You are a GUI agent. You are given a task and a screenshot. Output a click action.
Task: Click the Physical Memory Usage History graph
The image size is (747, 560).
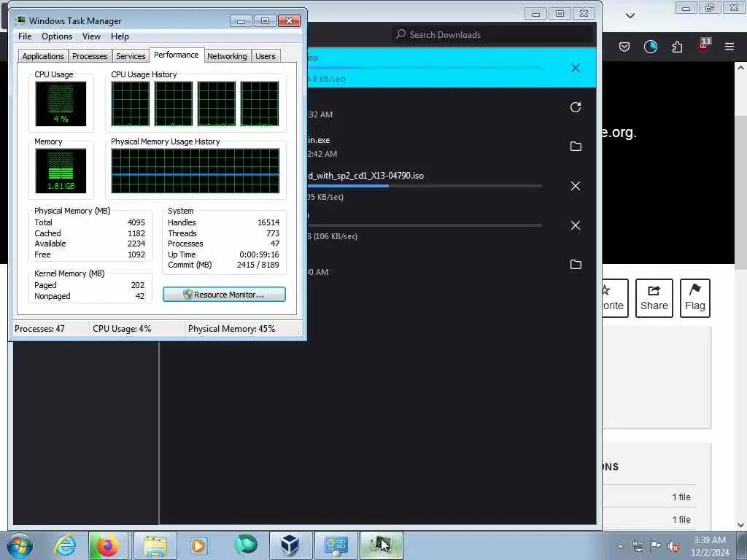[x=196, y=171]
